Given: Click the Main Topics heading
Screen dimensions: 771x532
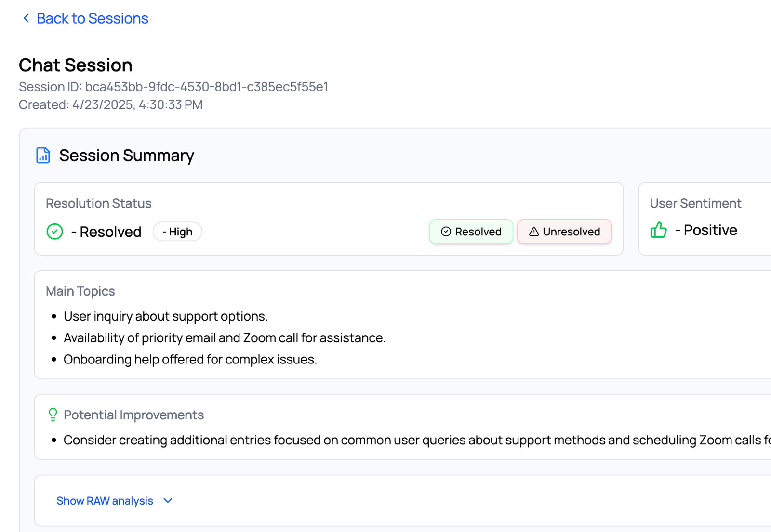Looking at the screenshot, I should tap(80, 291).
